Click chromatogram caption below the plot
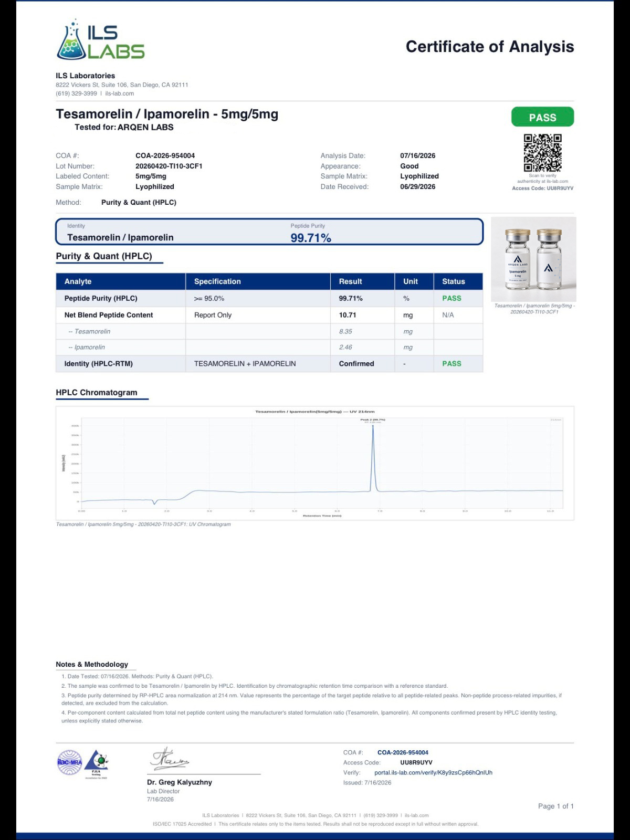This screenshot has width=630, height=840. [143, 524]
